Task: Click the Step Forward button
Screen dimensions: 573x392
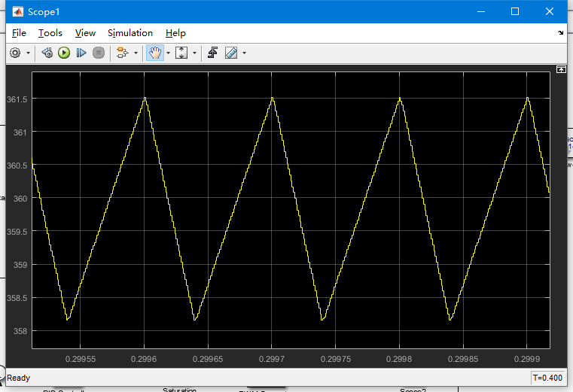Action: pos(81,53)
